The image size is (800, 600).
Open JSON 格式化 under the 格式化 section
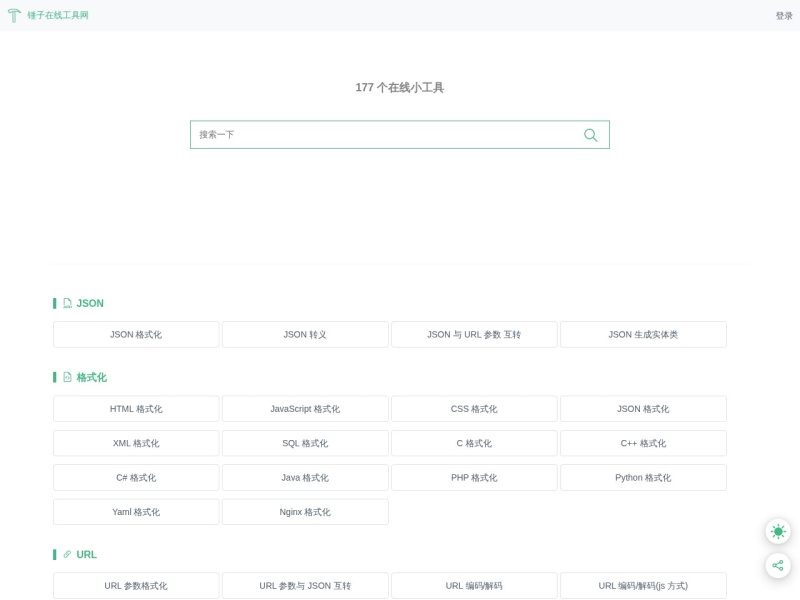(x=643, y=409)
